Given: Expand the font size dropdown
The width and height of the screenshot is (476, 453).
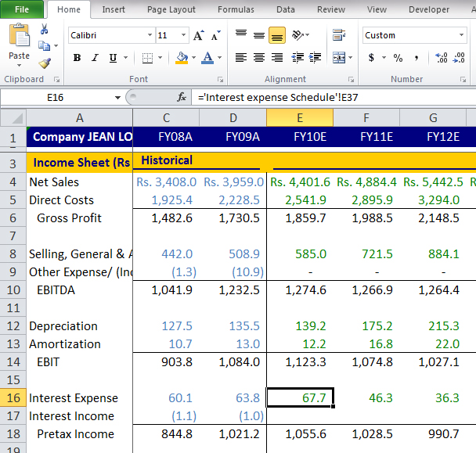Looking at the screenshot, I should click(184, 36).
